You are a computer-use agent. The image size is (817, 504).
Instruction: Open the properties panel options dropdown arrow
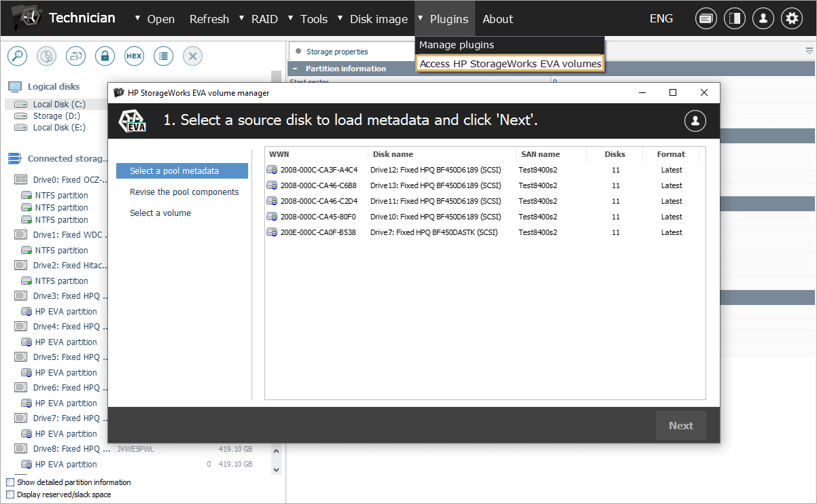(x=809, y=51)
